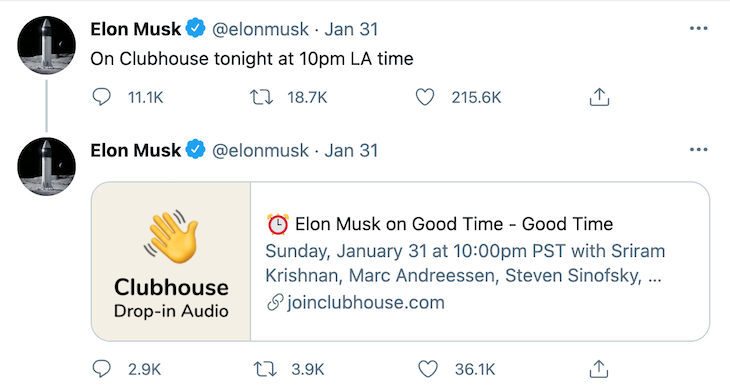This screenshot has height=392, width=730.
Task: Open more options on first tweet
Action: (698, 28)
